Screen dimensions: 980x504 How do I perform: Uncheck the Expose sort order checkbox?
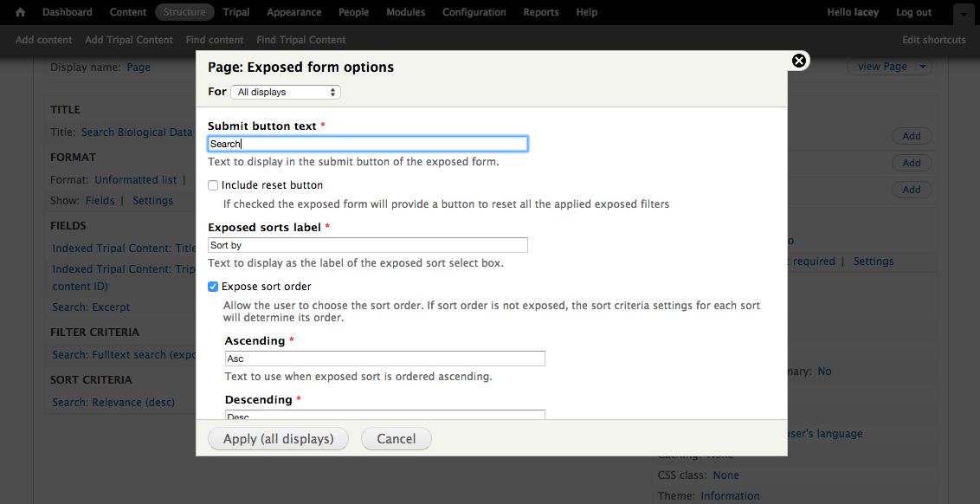pyautogui.click(x=213, y=287)
